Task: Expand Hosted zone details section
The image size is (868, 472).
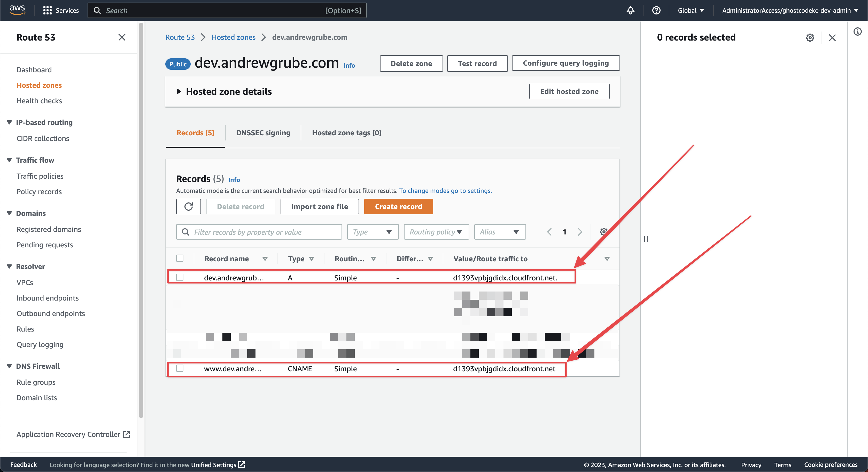Action: (179, 91)
